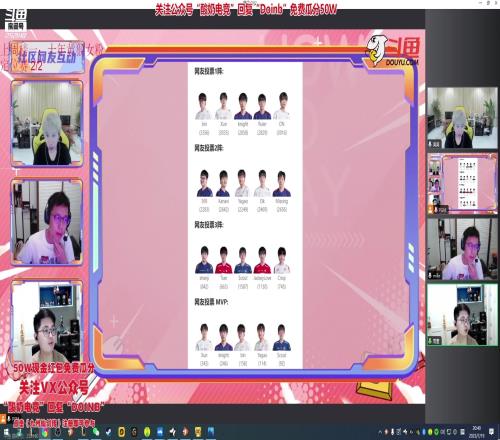Launch Steam from the taskbar
Screen dimensions: 500x440
pyautogui.click(x=109, y=432)
